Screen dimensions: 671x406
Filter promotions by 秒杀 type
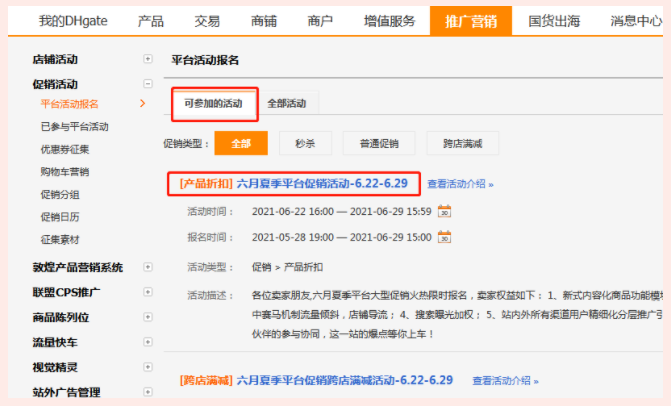coord(305,144)
